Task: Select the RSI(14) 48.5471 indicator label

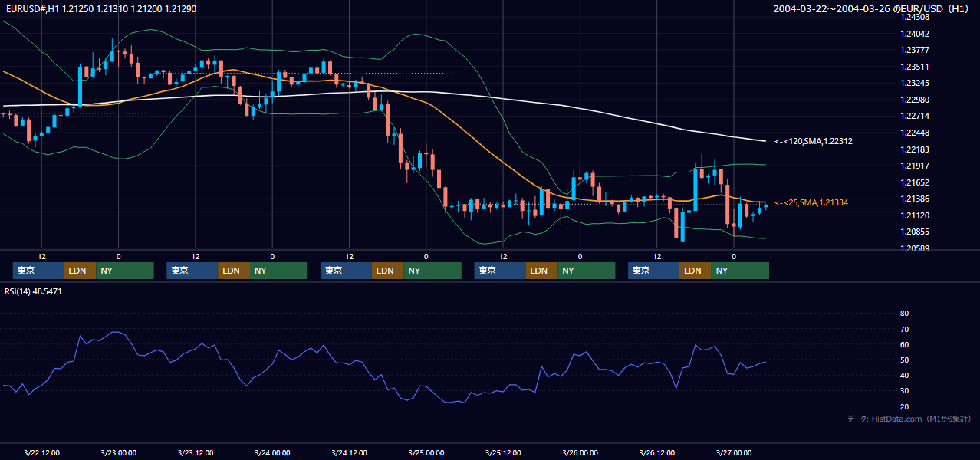Action: click(33, 291)
